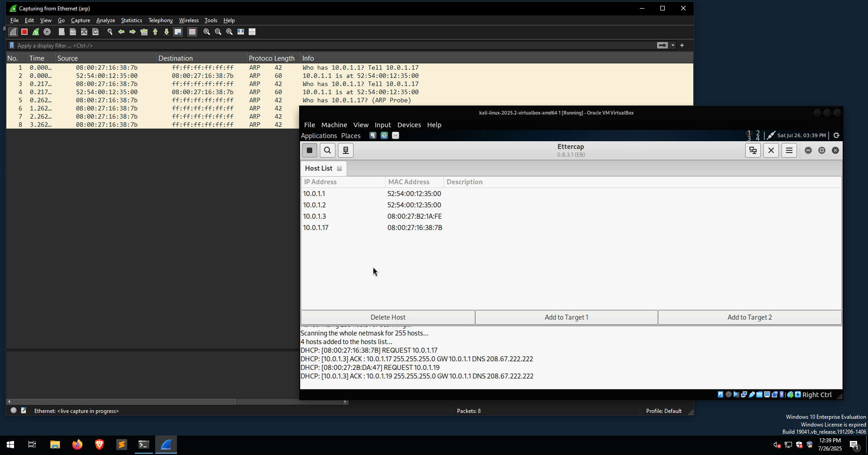Open Ettercap MITM menu icon
Screen dimensions: 868x455
pyautogui.click(x=753, y=150)
